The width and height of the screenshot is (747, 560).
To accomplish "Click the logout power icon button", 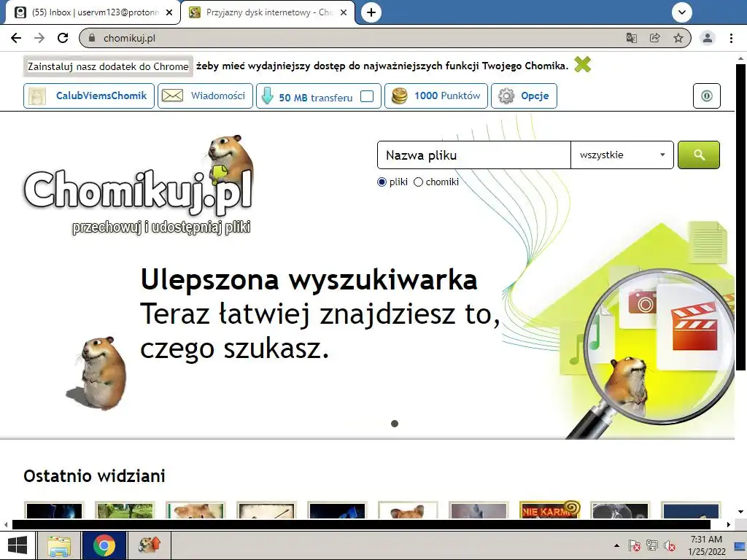I will [706, 96].
